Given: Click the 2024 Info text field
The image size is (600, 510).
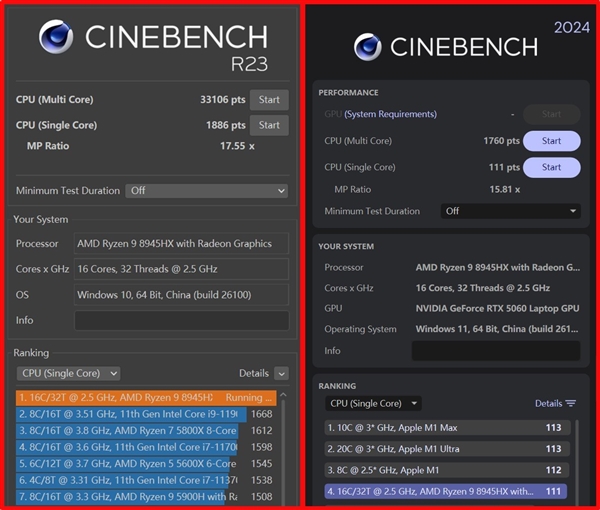Looking at the screenshot, I should point(495,351).
